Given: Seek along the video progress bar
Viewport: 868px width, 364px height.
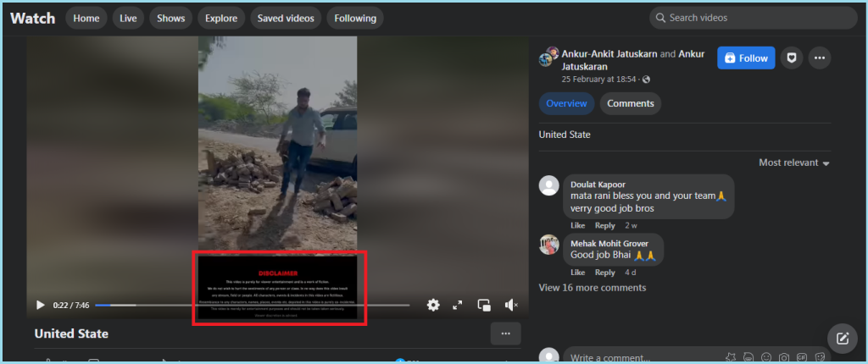Looking at the screenshot, I should (x=252, y=305).
